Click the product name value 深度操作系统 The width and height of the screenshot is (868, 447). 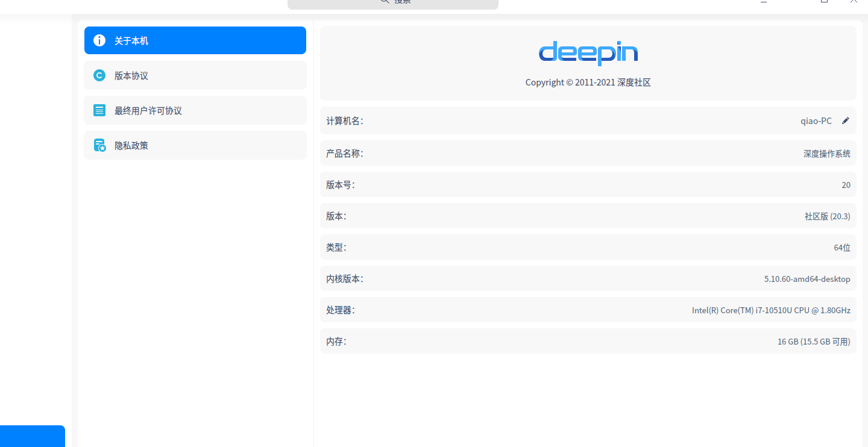pyautogui.click(x=827, y=154)
